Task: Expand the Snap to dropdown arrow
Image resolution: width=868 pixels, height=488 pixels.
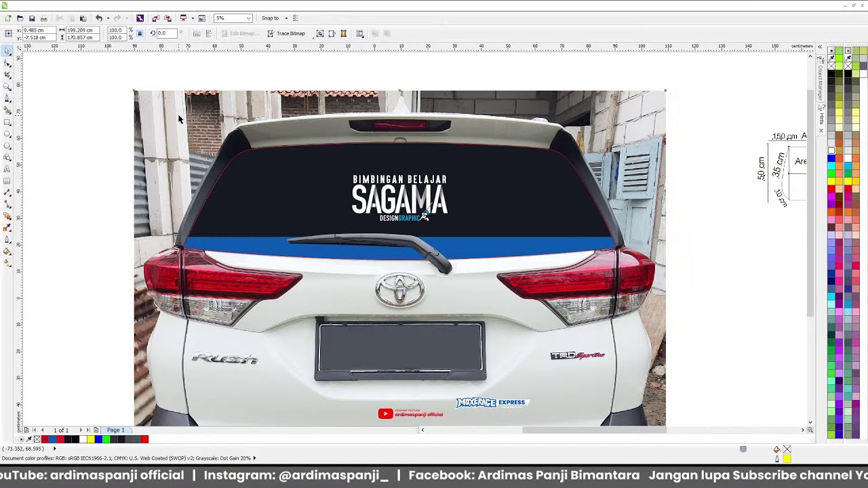Action: [286, 18]
